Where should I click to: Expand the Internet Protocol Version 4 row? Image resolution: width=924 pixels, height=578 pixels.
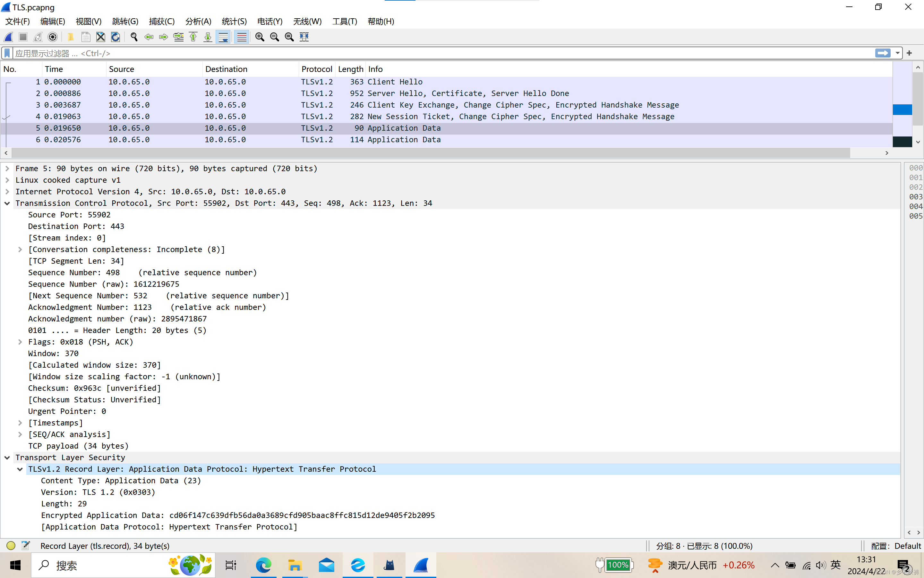(7, 191)
